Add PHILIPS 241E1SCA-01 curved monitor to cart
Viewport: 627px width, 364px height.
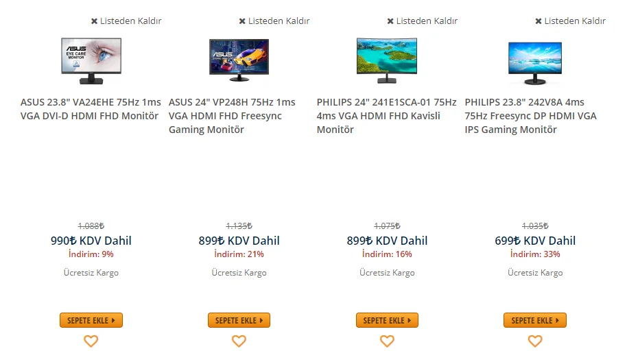tap(387, 320)
